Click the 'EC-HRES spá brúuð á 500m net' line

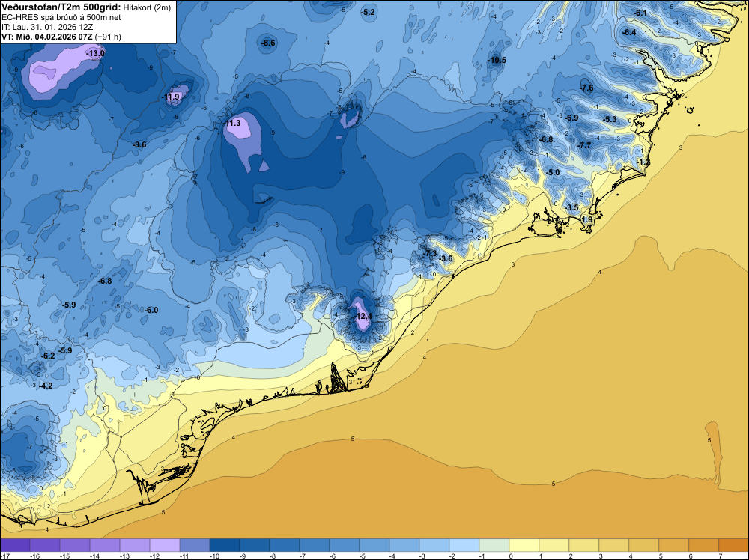coord(55,18)
